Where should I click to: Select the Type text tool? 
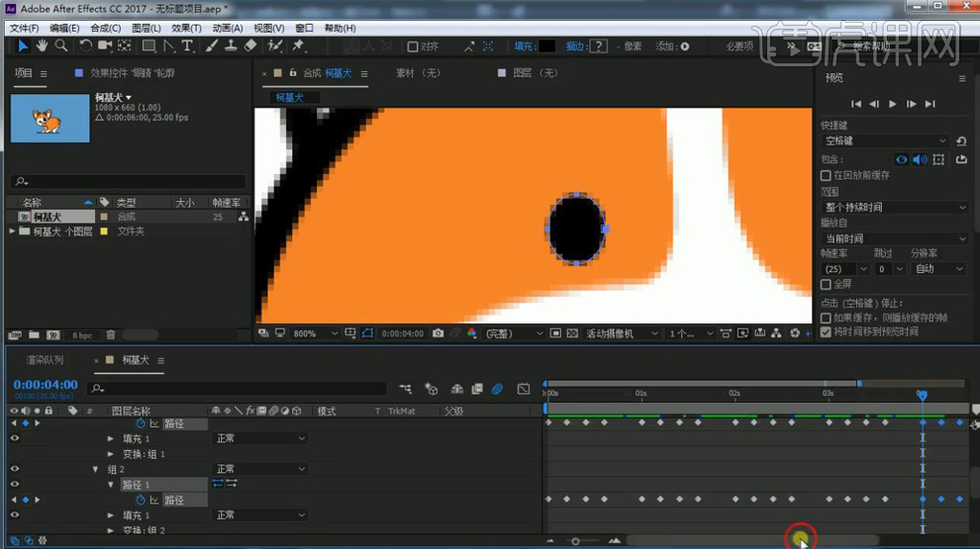[x=187, y=46]
